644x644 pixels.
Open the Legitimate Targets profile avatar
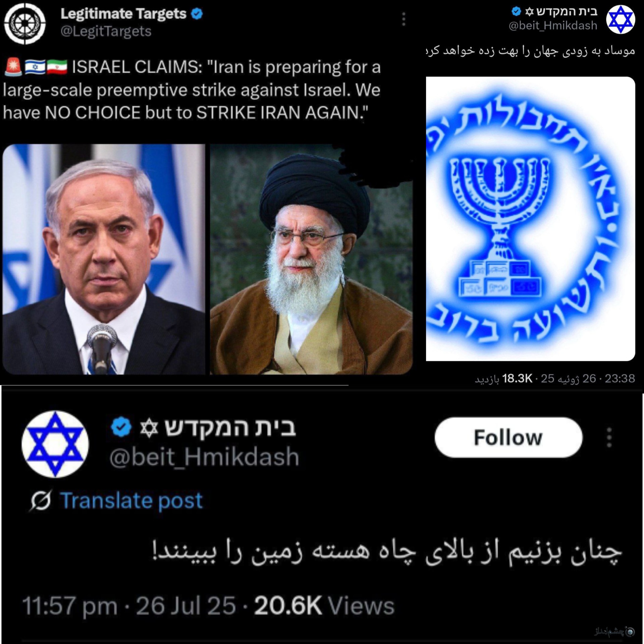click(24, 23)
